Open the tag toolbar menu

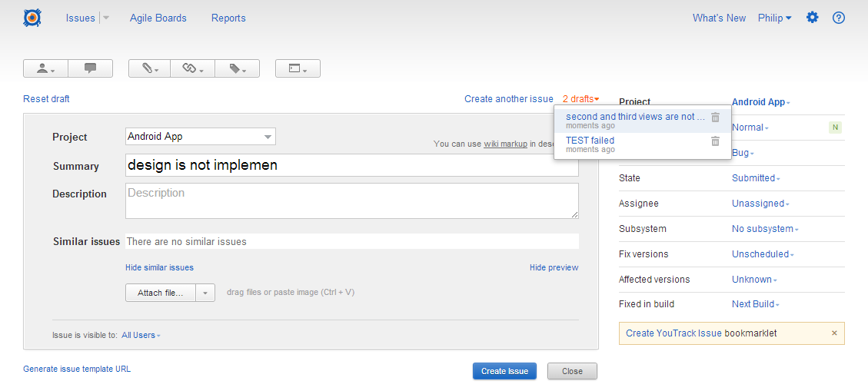pos(237,68)
